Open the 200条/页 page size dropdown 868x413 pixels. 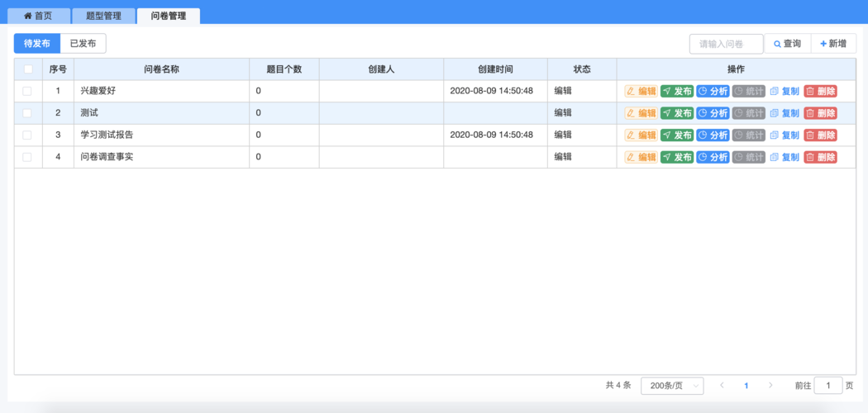[x=672, y=386]
